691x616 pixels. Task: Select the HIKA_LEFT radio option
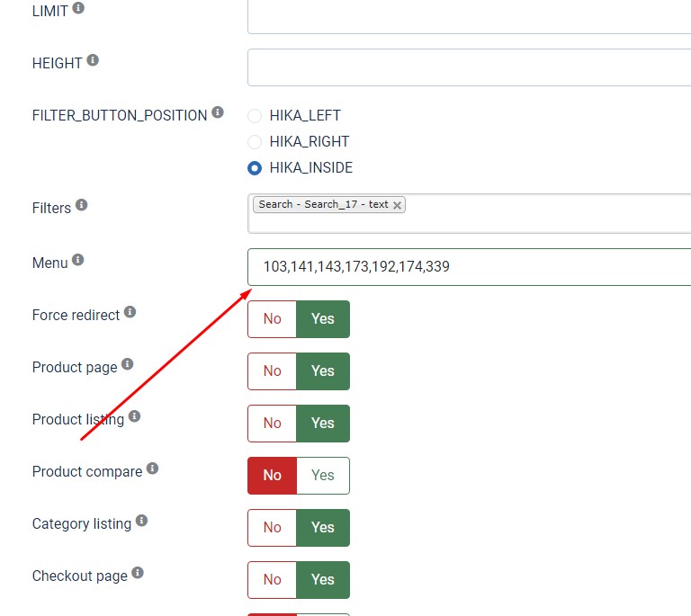255,116
